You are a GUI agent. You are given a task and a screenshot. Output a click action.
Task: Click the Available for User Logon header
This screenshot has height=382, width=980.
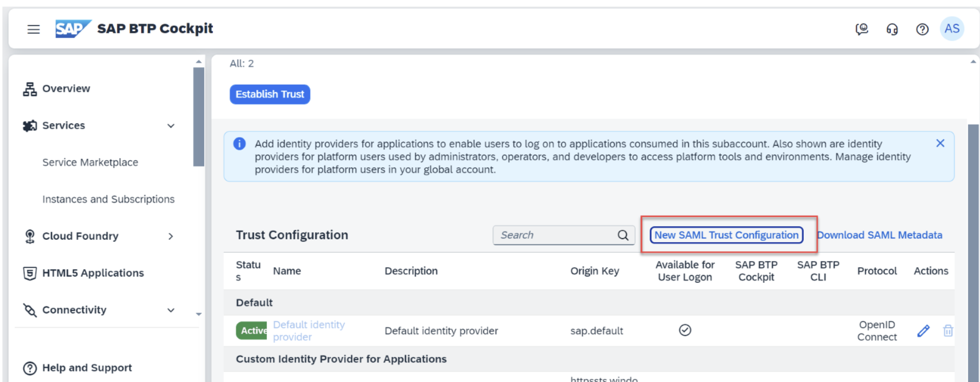tap(685, 271)
